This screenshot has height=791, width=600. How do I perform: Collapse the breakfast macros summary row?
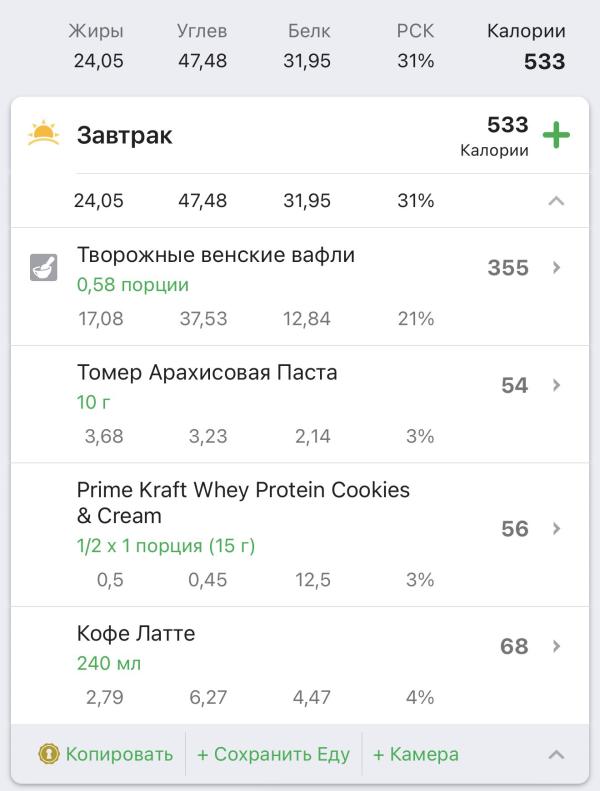[557, 201]
